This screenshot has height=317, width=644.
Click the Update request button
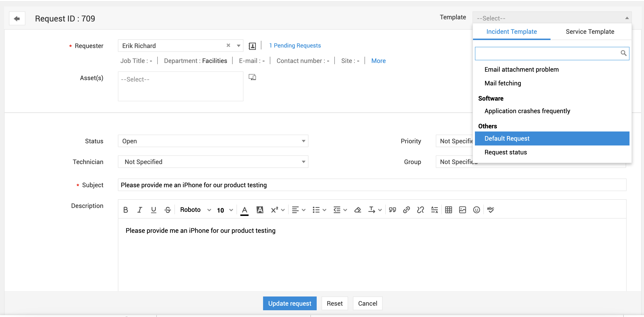tap(289, 303)
